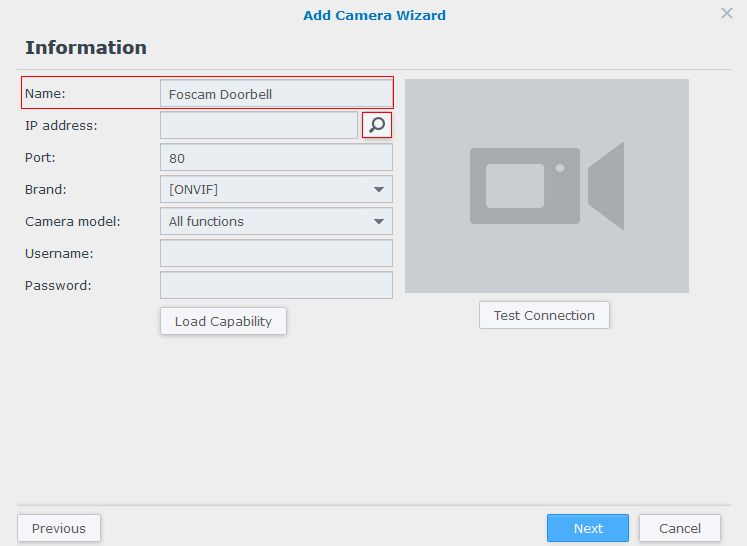The image size is (747, 546).
Task: Click the magnifier search icon beside IP address
Action: point(377,125)
